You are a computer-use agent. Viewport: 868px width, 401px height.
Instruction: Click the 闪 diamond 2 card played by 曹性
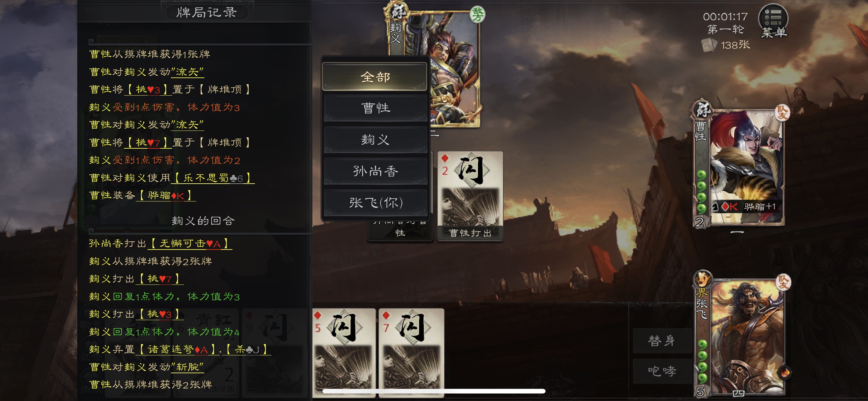[470, 195]
